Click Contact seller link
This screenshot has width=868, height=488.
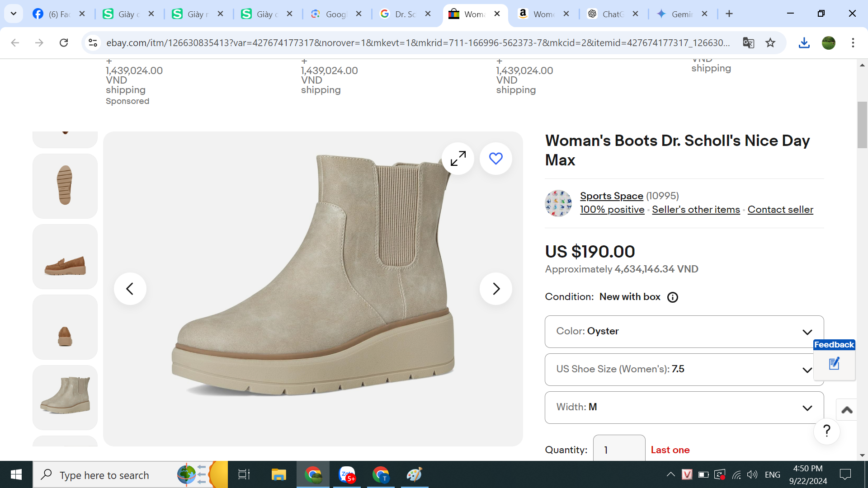780,210
